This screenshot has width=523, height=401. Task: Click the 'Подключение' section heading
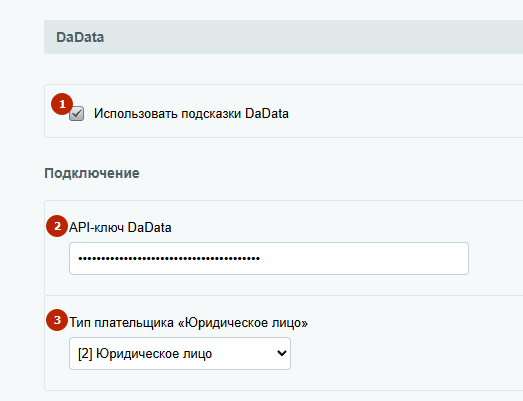pos(92,173)
